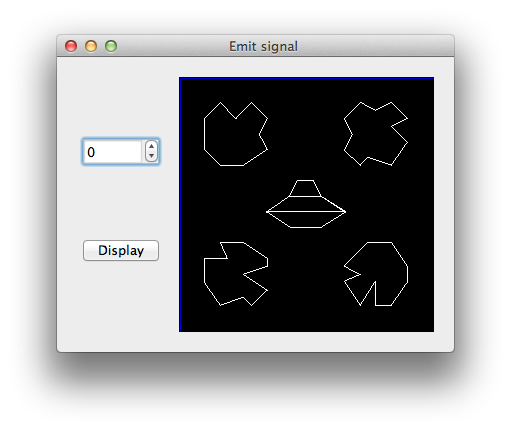
Task: Click black canvas between the top asteroids
Action: point(306,133)
